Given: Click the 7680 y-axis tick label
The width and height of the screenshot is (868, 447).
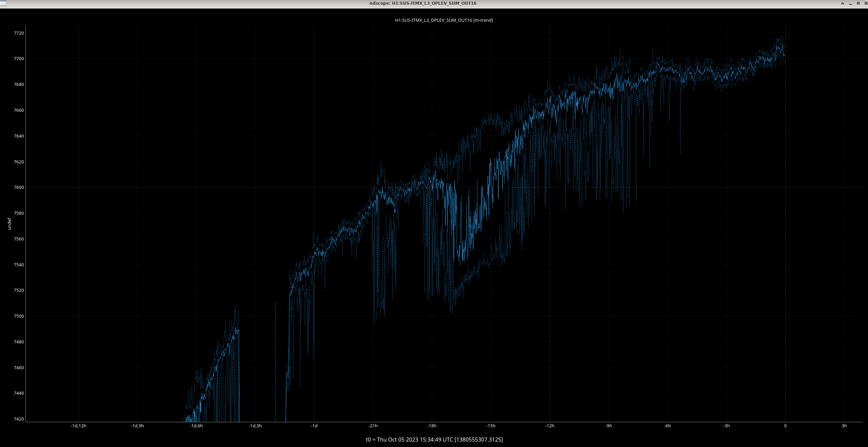Looking at the screenshot, I should (x=19, y=85).
